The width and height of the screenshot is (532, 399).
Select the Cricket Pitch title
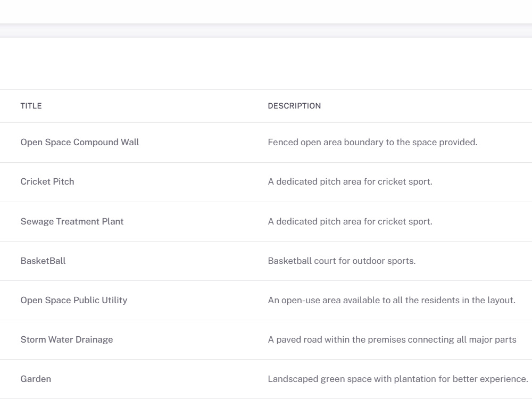(47, 181)
